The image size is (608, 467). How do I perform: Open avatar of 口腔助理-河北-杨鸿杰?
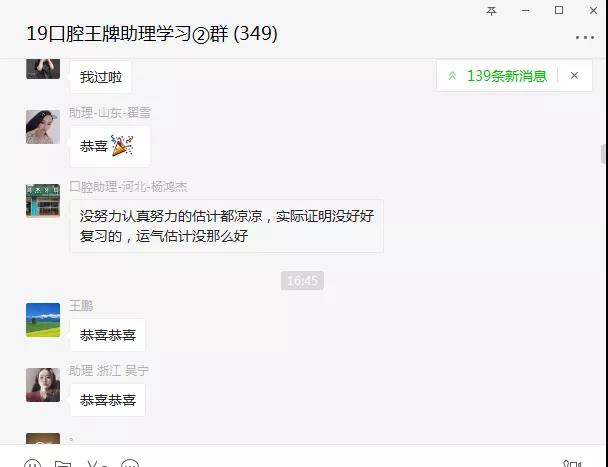click(x=43, y=201)
